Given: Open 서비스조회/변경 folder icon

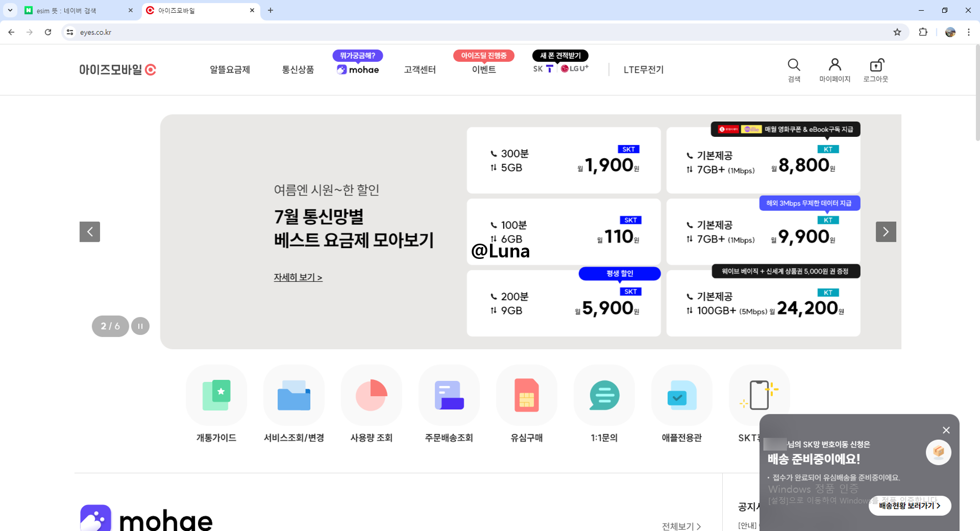Looking at the screenshot, I should (x=294, y=395).
